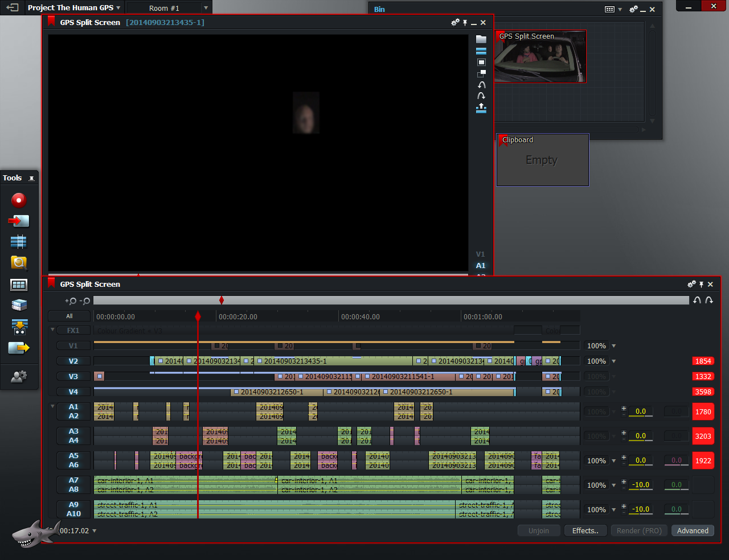Pin the Tools panel via its pin icon
Image resolution: width=729 pixels, height=560 pixels.
coord(31,178)
